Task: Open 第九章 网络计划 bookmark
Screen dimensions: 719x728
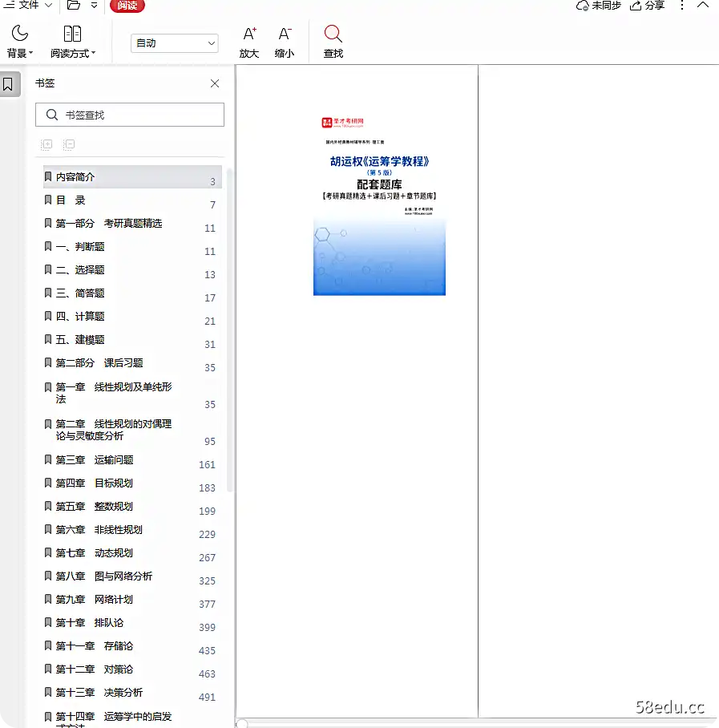Action: [x=132, y=600]
